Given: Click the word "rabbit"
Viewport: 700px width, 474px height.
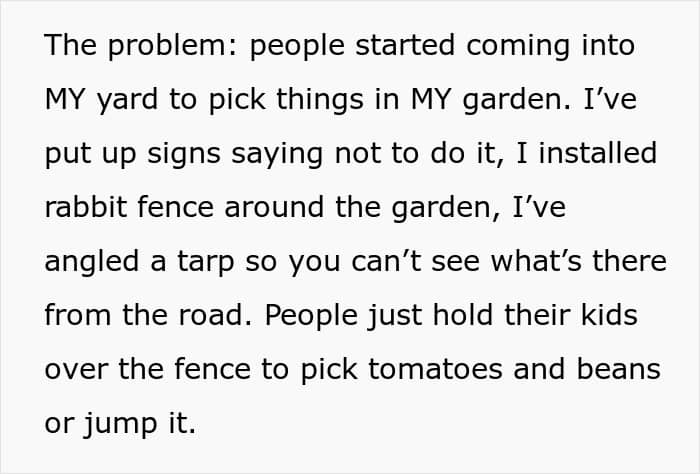Looking at the screenshot, I should [86, 207].
